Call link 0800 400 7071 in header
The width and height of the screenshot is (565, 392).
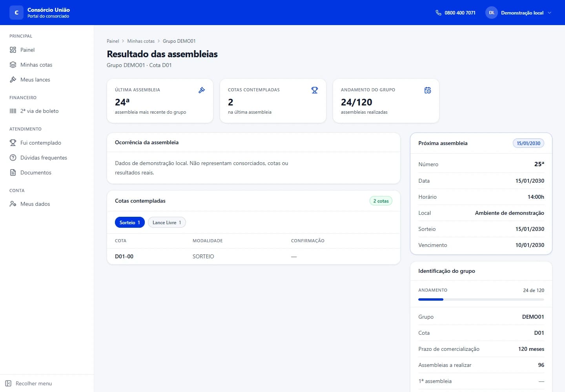click(456, 13)
